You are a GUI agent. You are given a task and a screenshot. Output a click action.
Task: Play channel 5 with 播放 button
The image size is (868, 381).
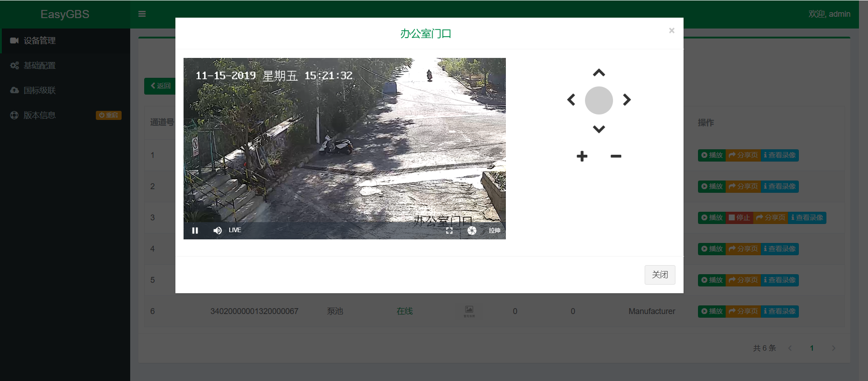click(712, 280)
